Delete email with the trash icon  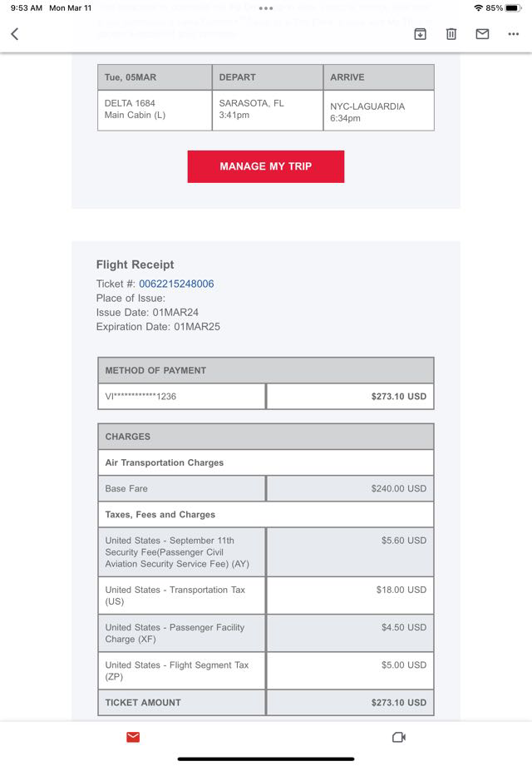click(451, 34)
